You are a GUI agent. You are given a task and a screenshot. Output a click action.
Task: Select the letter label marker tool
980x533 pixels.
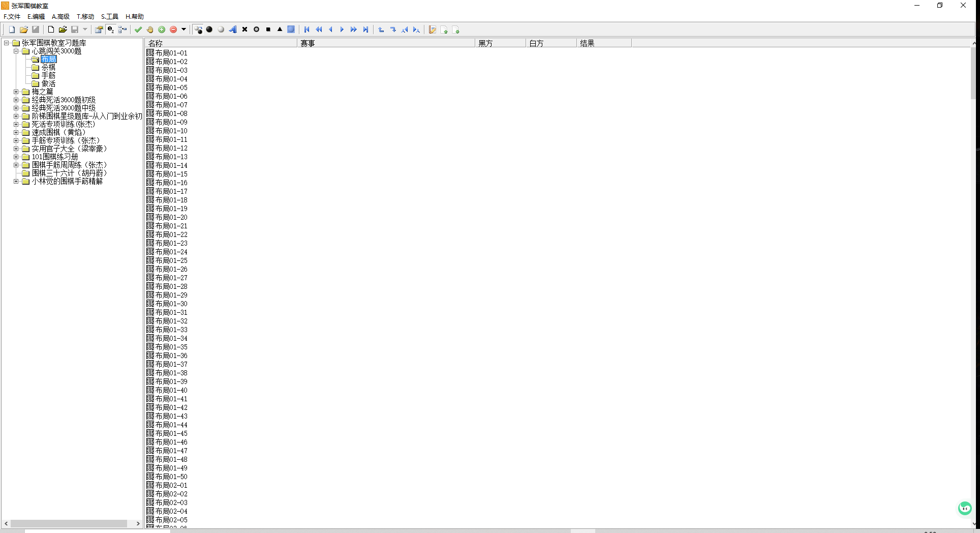pyautogui.click(x=233, y=29)
